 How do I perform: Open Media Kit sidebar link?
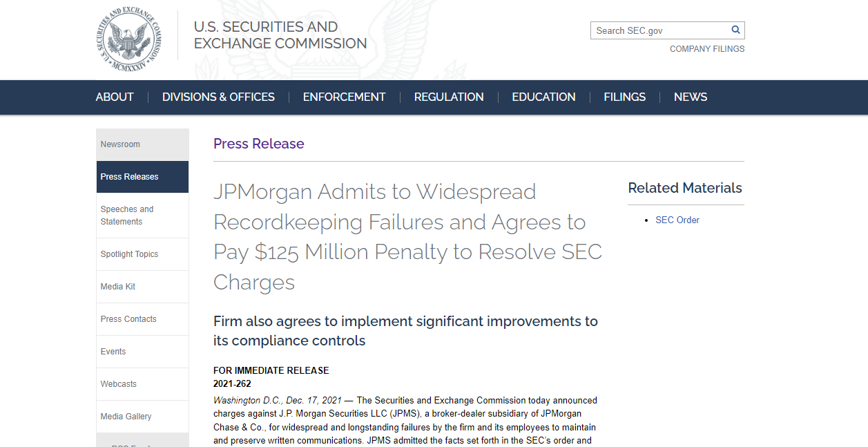142,287
